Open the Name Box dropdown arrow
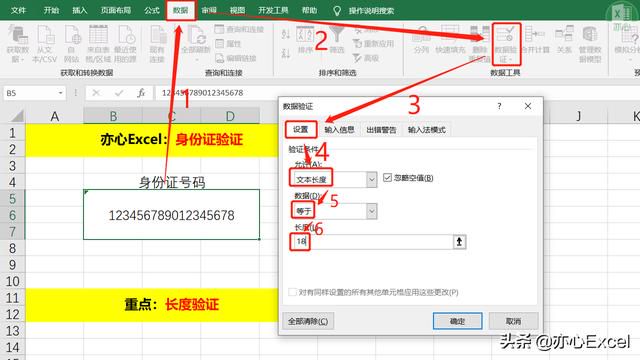Image resolution: width=640 pixels, height=360 pixels. click(60, 93)
